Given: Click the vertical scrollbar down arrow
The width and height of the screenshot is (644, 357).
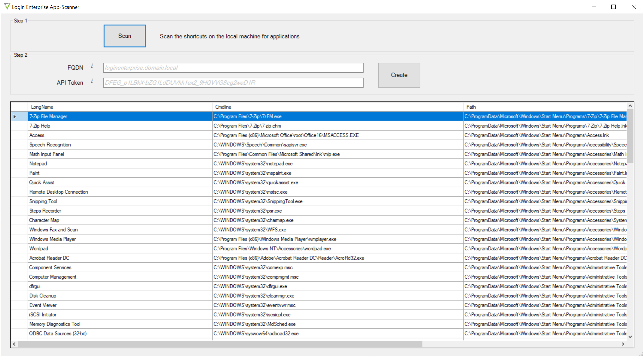Looking at the screenshot, I should click(630, 337).
